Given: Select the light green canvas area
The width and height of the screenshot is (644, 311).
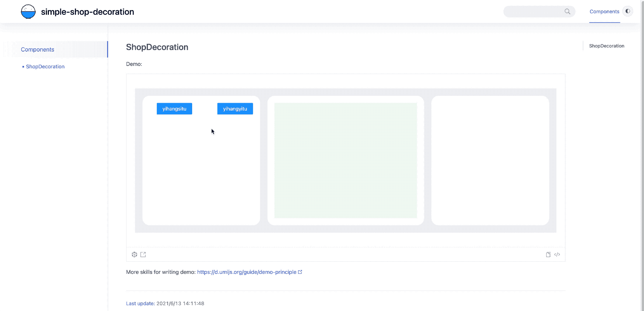Looking at the screenshot, I should 345,160.
